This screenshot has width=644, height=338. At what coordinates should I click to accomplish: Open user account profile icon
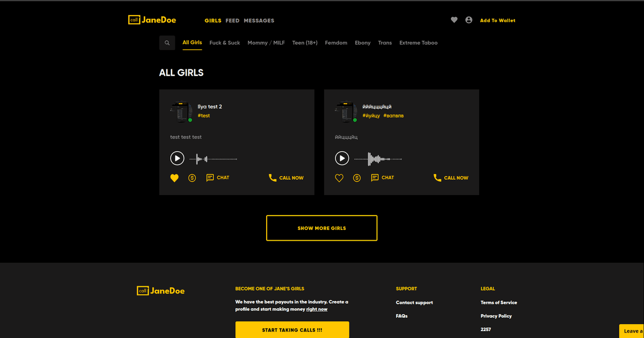(469, 20)
